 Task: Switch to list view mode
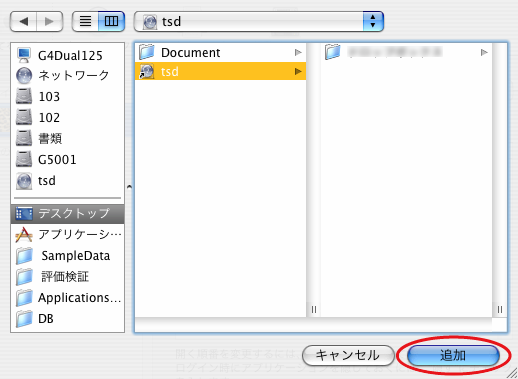tap(85, 21)
